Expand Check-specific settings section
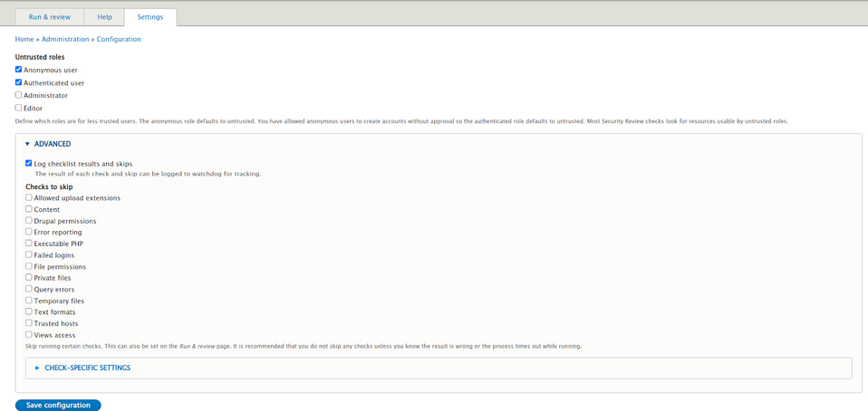The height and width of the screenshot is (411, 868). (x=87, y=368)
